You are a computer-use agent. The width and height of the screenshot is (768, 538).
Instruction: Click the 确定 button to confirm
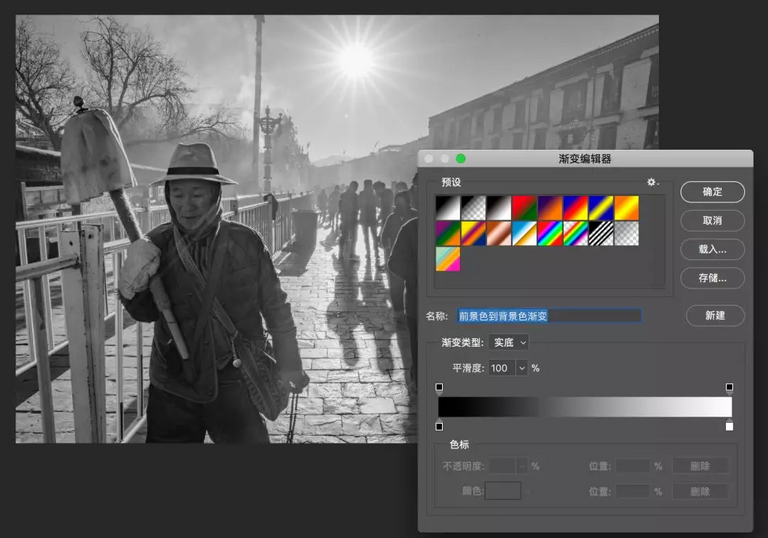coord(713,191)
